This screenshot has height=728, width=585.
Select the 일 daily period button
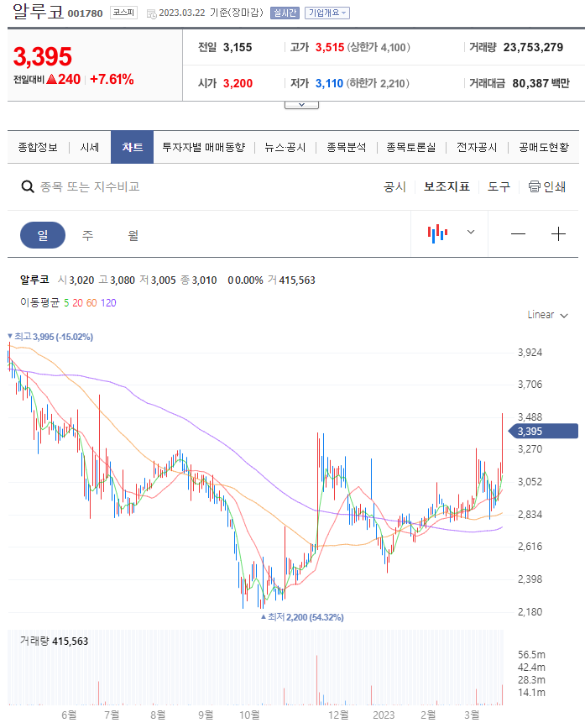(43, 235)
